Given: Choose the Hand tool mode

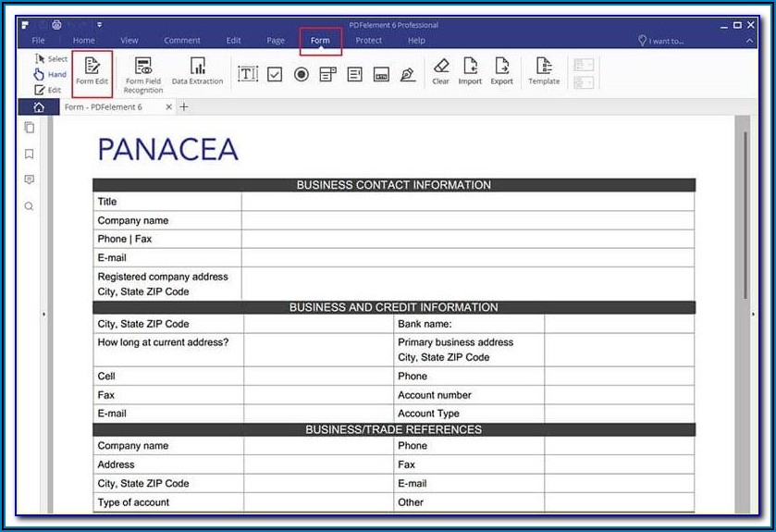Looking at the screenshot, I should (x=50, y=74).
